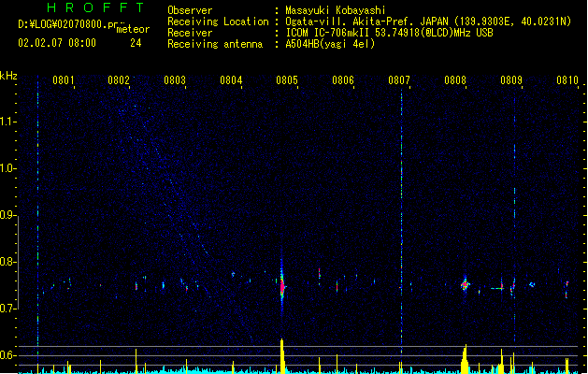
Task: Click observer name Masayuki Kobayashi
Action: [x=336, y=10]
